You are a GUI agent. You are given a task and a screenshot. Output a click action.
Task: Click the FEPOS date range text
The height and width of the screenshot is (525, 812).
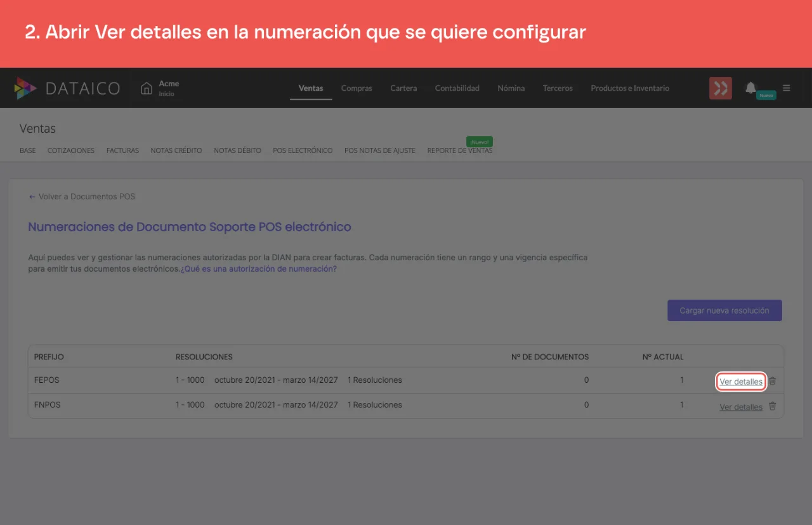(276, 380)
